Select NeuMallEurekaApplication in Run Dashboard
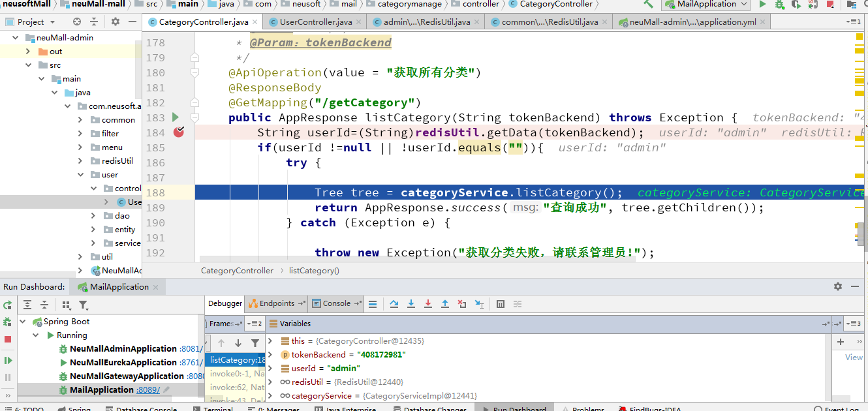Screen dimensions: 868x411 (x=123, y=362)
